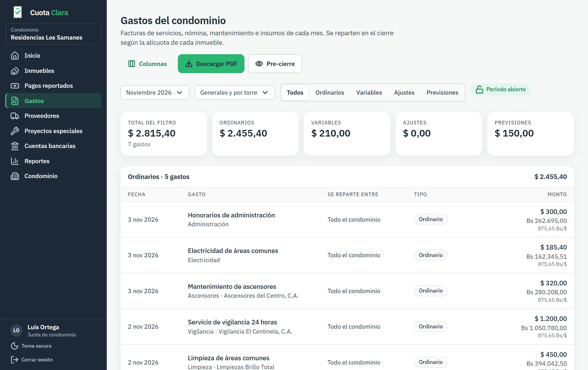Click the Descargar PDF button label
Image resolution: width=588 pixels, height=370 pixels.
(216, 64)
